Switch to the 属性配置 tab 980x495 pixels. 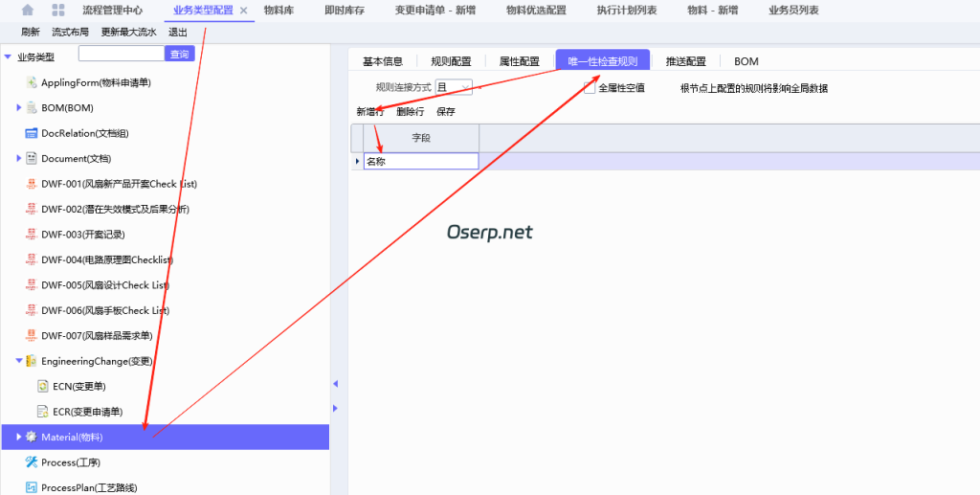tap(519, 61)
